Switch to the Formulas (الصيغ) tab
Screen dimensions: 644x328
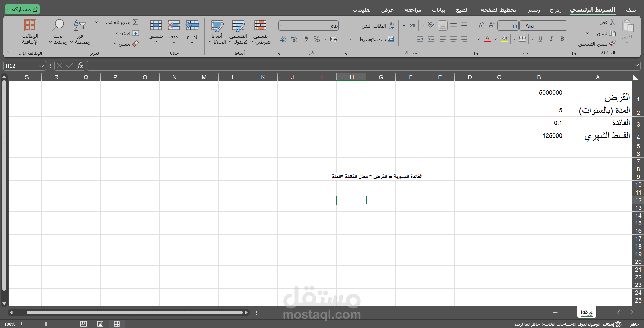(x=462, y=10)
